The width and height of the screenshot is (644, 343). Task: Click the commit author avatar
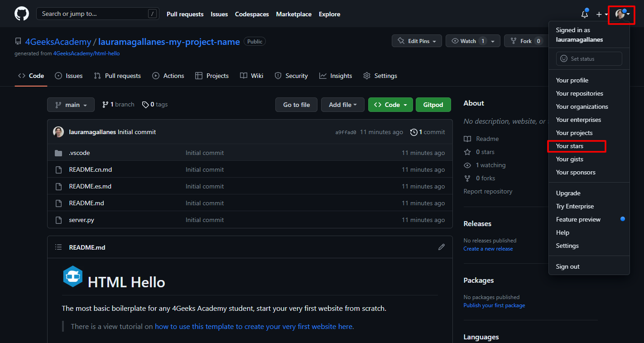58,132
